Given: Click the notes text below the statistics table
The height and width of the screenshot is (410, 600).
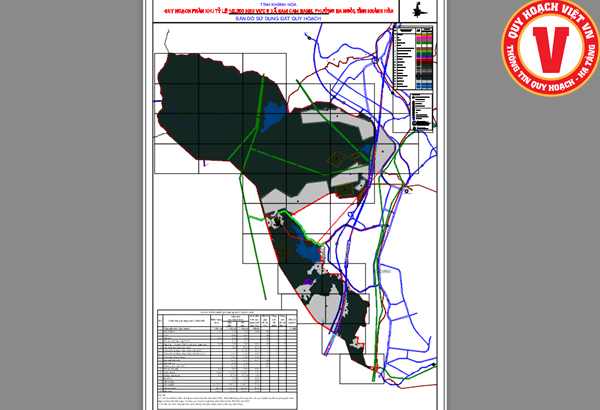Looking at the screenshot, I should tap(227, 400).
